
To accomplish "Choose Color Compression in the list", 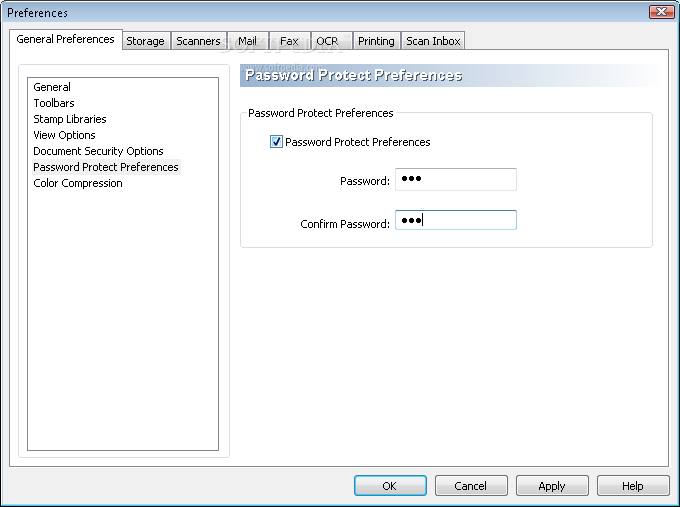I will (x=78, y=183).
